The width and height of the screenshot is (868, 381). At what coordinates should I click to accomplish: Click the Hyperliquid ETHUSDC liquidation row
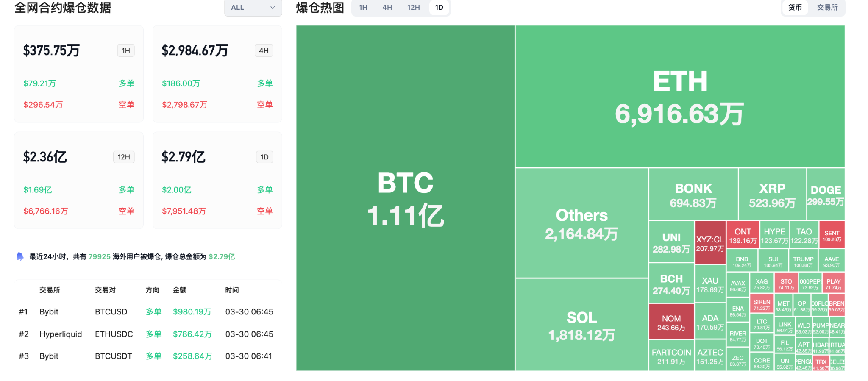[x=147, y=334]
